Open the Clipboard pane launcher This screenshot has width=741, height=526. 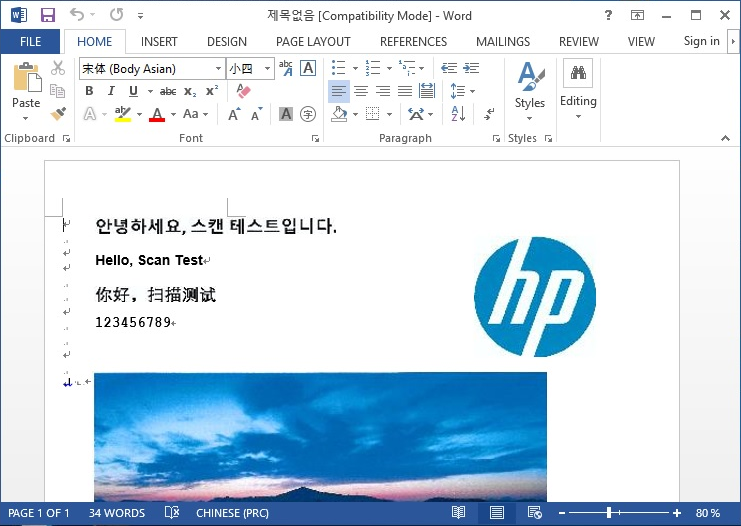pyautogui.click(x=67, y=138)
